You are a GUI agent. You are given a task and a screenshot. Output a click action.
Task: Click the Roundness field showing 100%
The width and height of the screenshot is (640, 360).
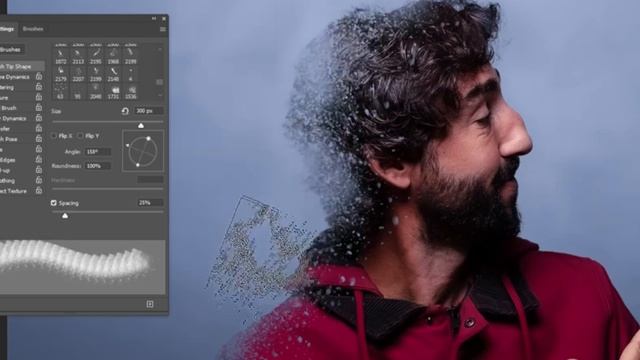click(x=98, y=166)
